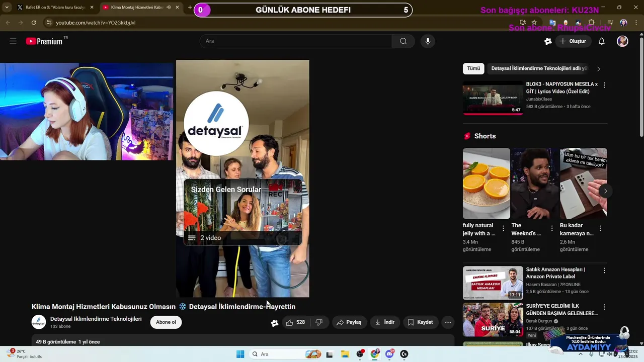Screen dimensions: 644x362
Task: Open the tab search dropdown arrow
Action: [x=7, y=8]
